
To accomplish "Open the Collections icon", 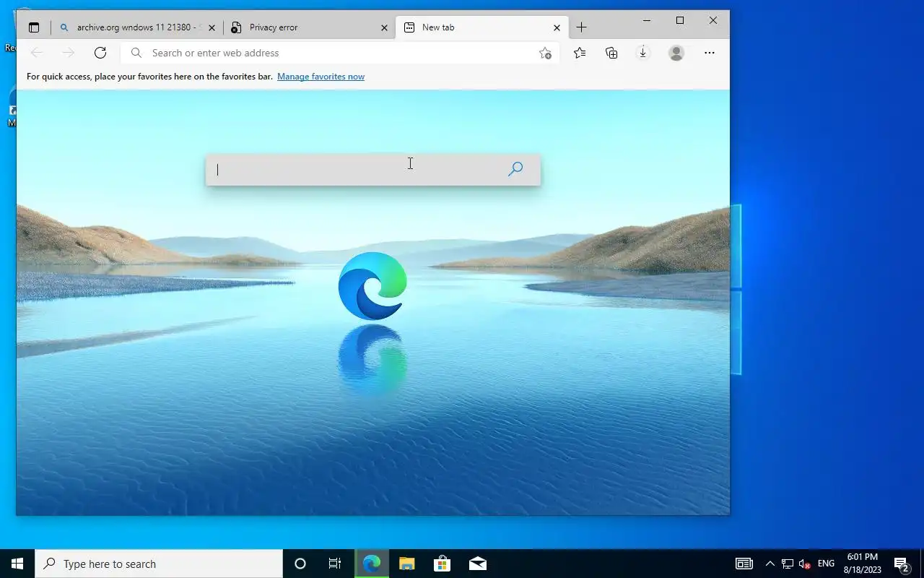I will click(611, 53).
